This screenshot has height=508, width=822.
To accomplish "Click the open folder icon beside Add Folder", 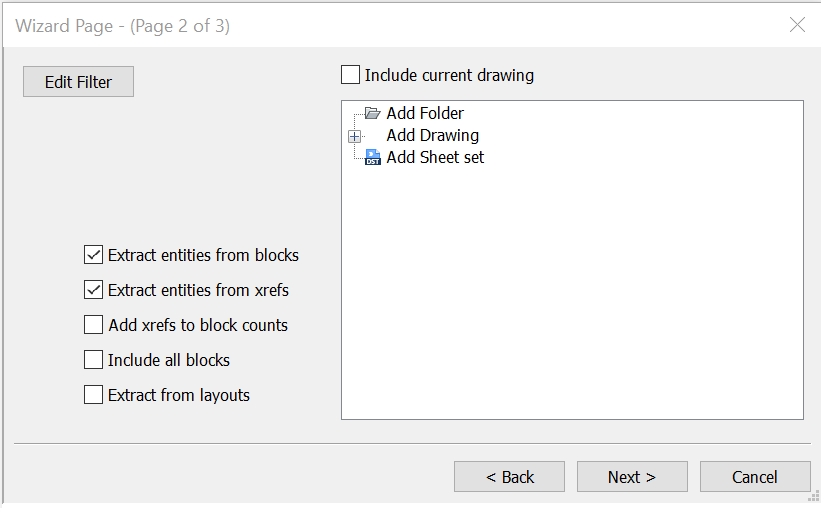I will tap(372, 113).
